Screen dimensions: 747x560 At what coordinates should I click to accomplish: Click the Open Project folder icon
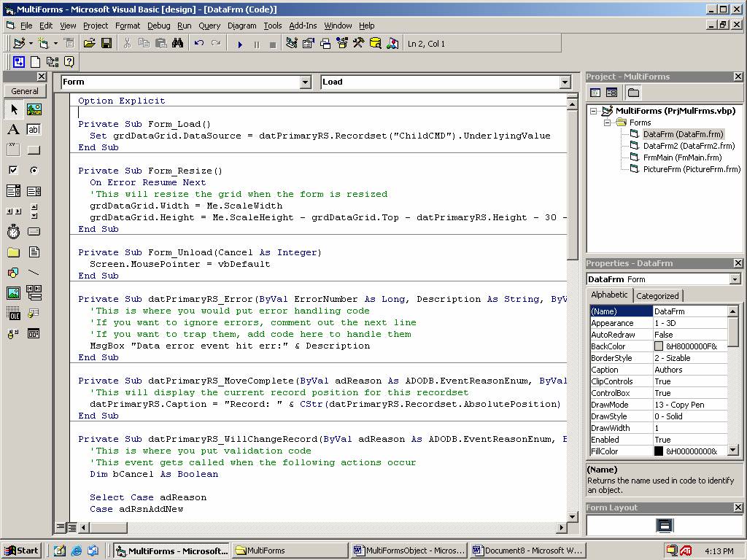(90, 44)
